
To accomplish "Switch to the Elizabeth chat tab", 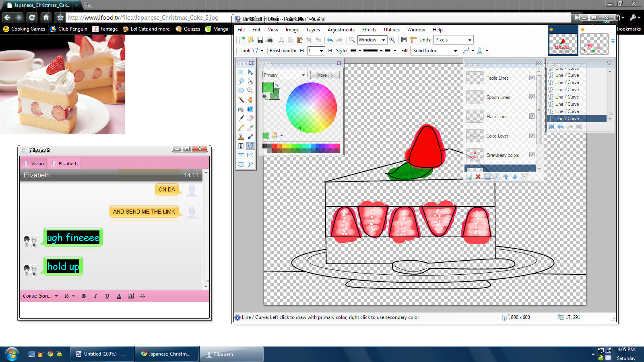I will (64, 163).
